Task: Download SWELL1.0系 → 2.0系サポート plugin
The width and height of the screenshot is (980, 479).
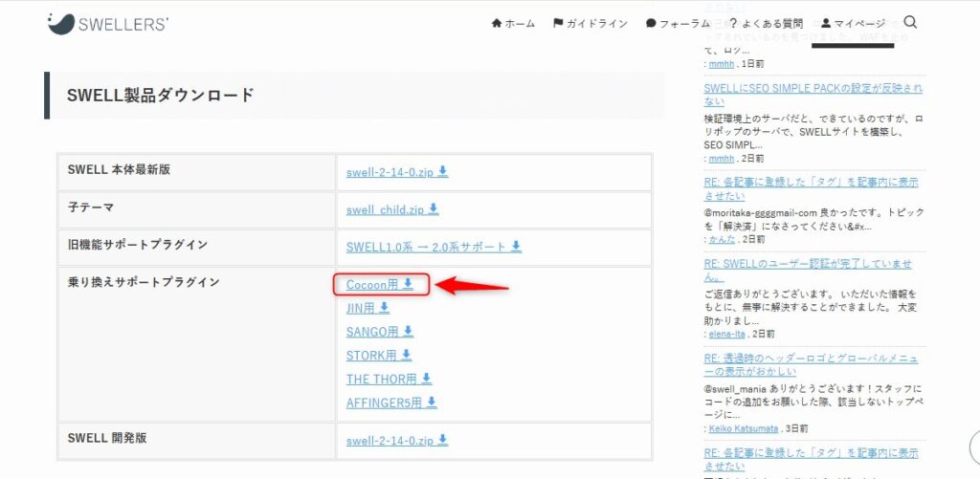Action: coord(434,247)
